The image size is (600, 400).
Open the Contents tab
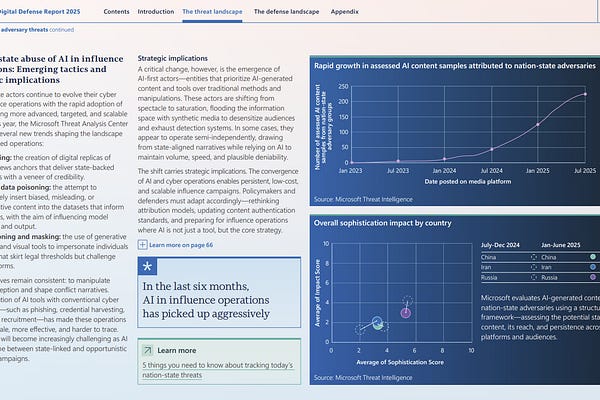pyautogui.click(x=116, y=11)
